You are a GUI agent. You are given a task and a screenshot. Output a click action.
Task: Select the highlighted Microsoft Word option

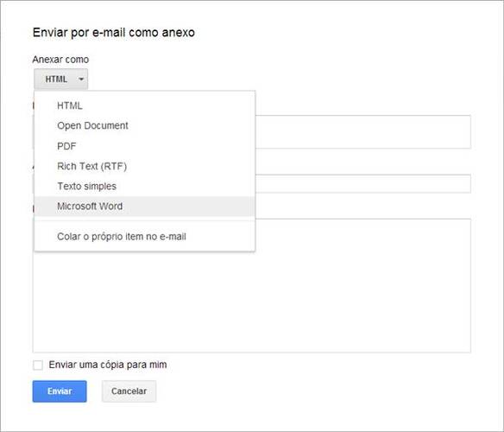click(x=144, y=206)
